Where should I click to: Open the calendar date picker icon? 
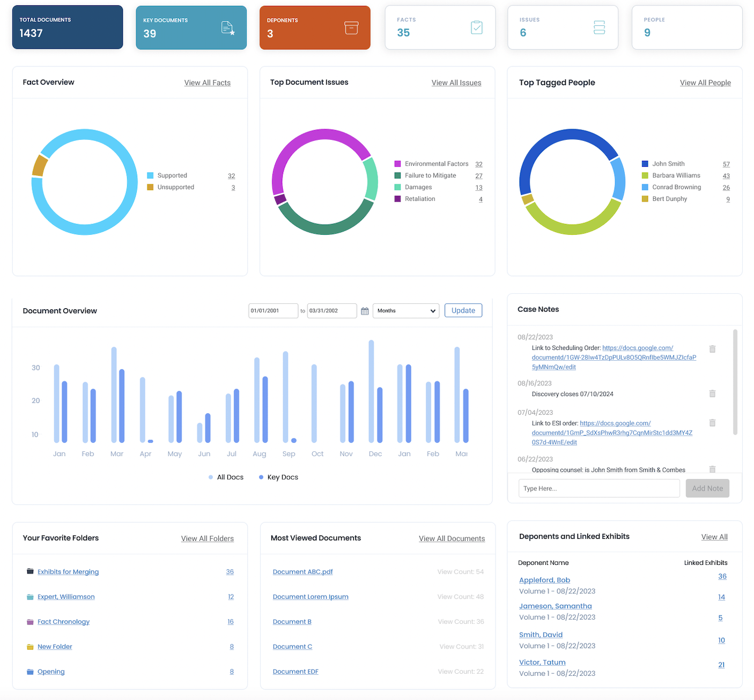coord(365,311)
